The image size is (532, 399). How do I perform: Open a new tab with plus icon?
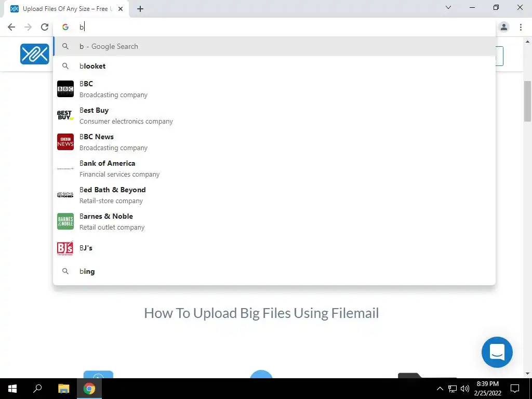140,9
